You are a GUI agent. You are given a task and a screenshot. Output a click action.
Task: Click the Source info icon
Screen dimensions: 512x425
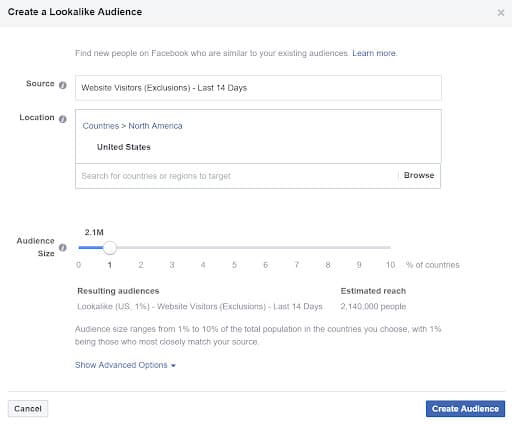coord(63,85)
